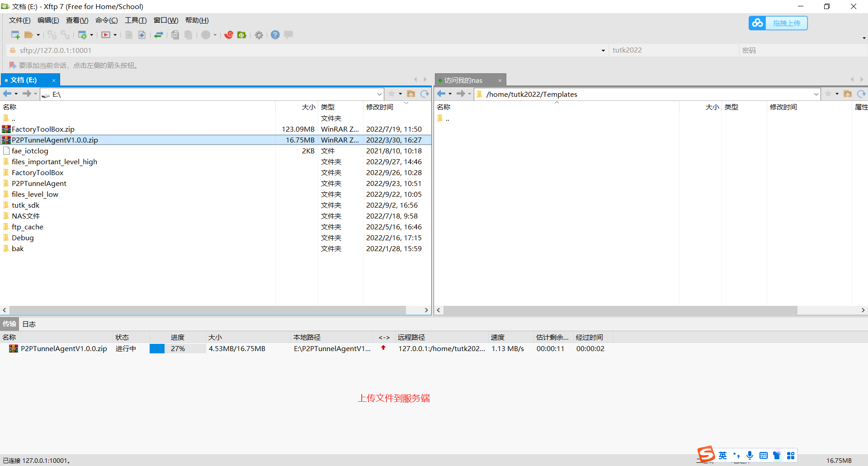Click the 密码 password input field
The image size is (868, 466).
click(x=800, y=51)
